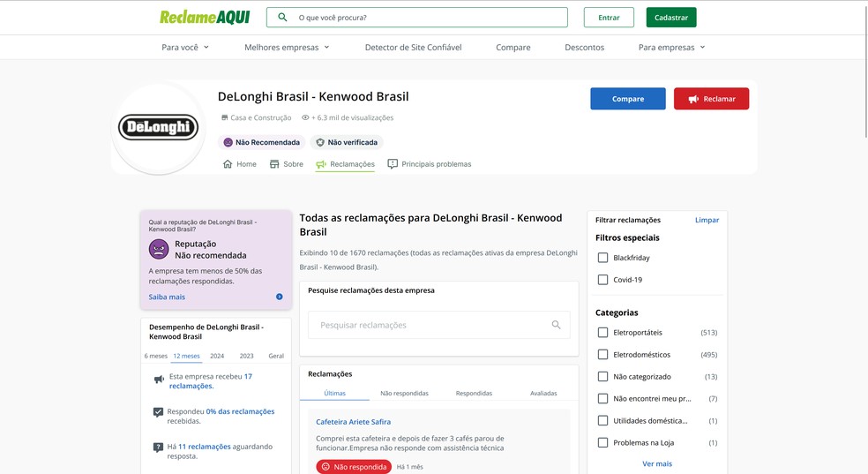Click the Pesquisar reclamações input
868x474 pixels.
pos(439,325)
